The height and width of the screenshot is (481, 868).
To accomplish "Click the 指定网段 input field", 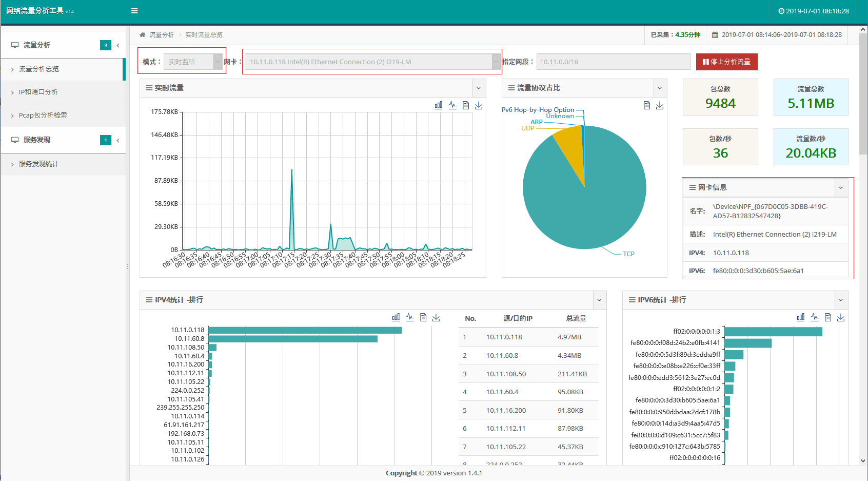I will pos(613,62).
